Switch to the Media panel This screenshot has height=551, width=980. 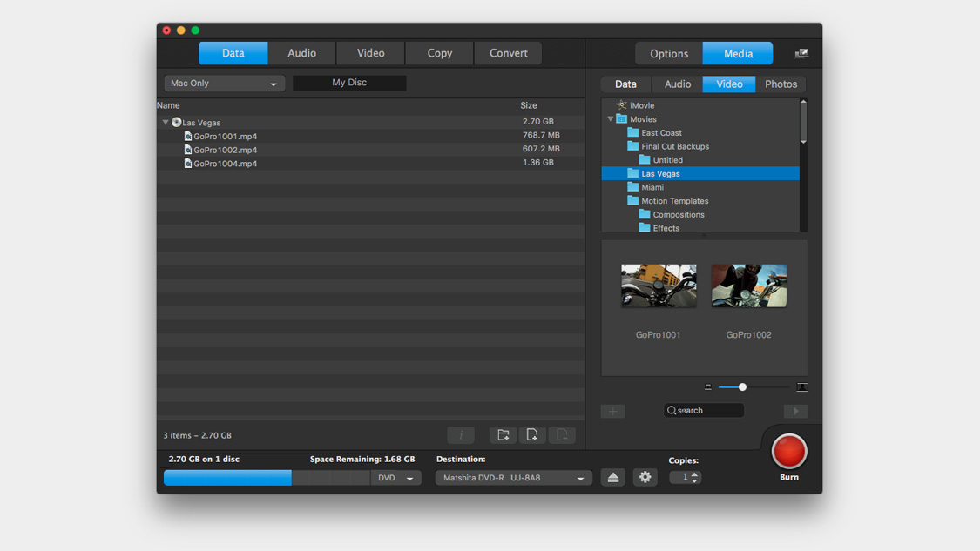[x=737, y=52]
